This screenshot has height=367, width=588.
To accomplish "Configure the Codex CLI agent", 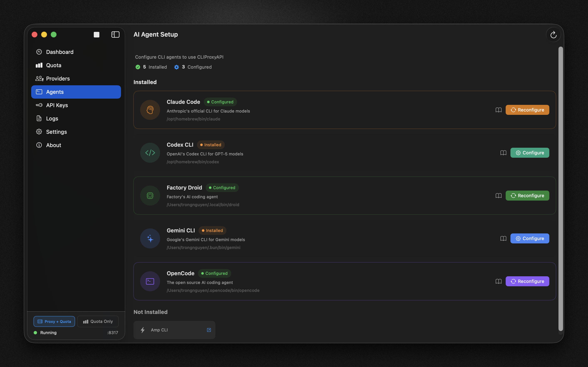I will (530, 153).
